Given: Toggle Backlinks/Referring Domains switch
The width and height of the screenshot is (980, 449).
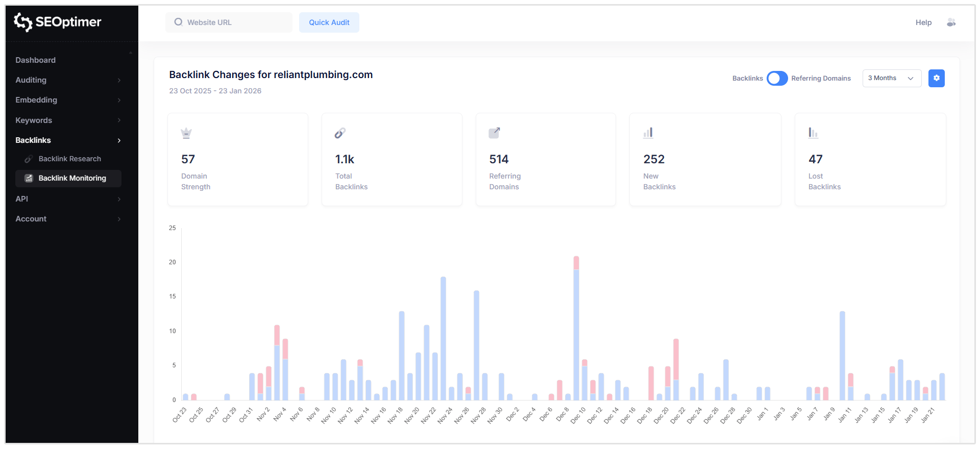Looking at the screenshot, I should coord(777,78).
